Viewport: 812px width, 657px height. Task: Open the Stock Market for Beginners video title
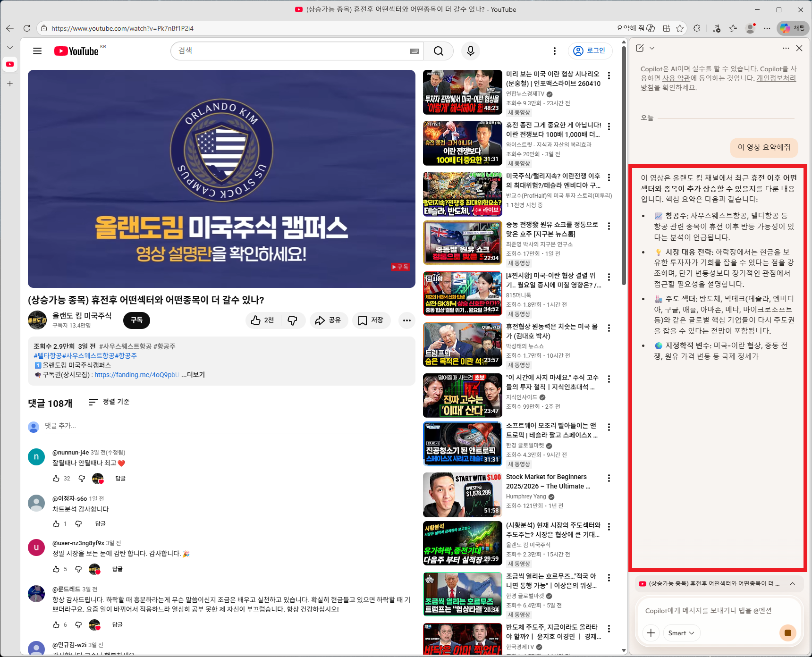[548, 481]
